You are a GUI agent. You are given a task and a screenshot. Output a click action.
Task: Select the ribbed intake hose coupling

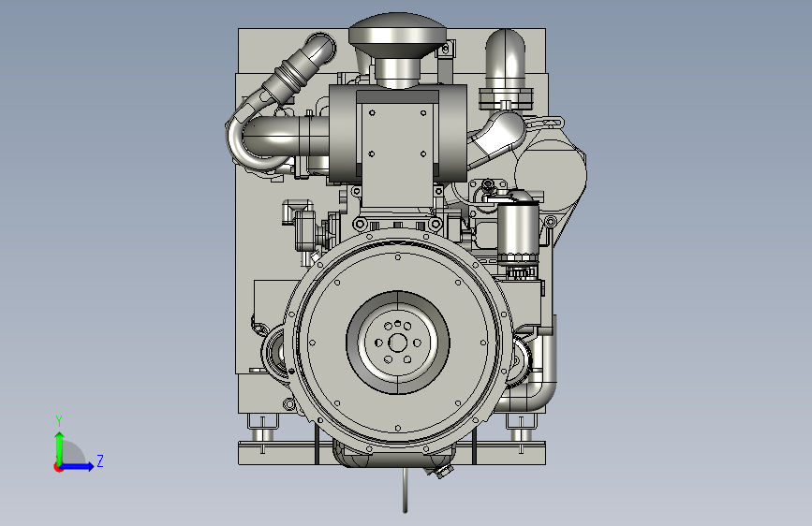[x=292, y=76]
